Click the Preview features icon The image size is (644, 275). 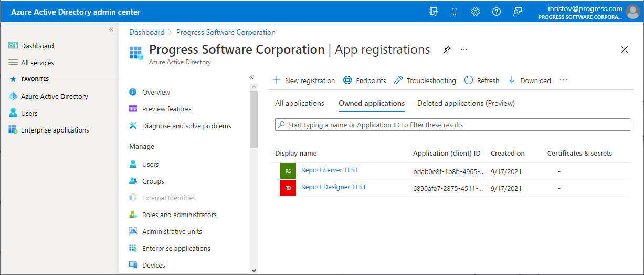point(133,109)
